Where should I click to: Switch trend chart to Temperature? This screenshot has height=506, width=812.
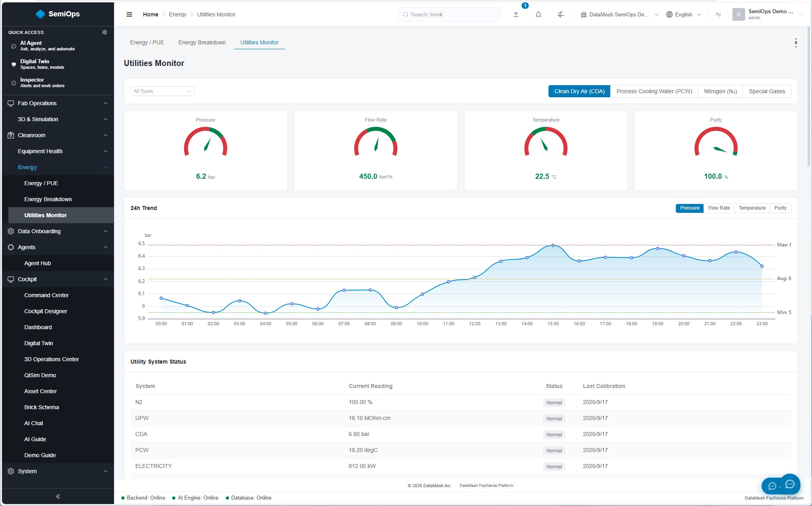click(752, 208)
